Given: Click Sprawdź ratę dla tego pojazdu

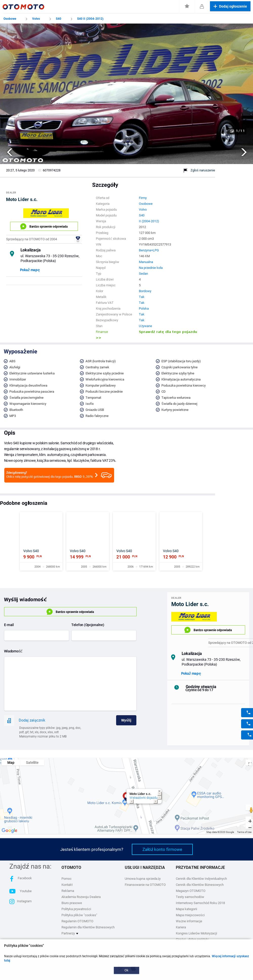Looking at the screenshot, I should (x=168, y=332).
